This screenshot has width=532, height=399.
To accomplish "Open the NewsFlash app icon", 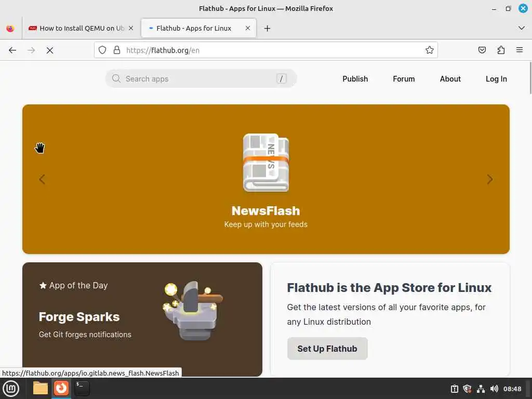I will click(x=266, y=163).
